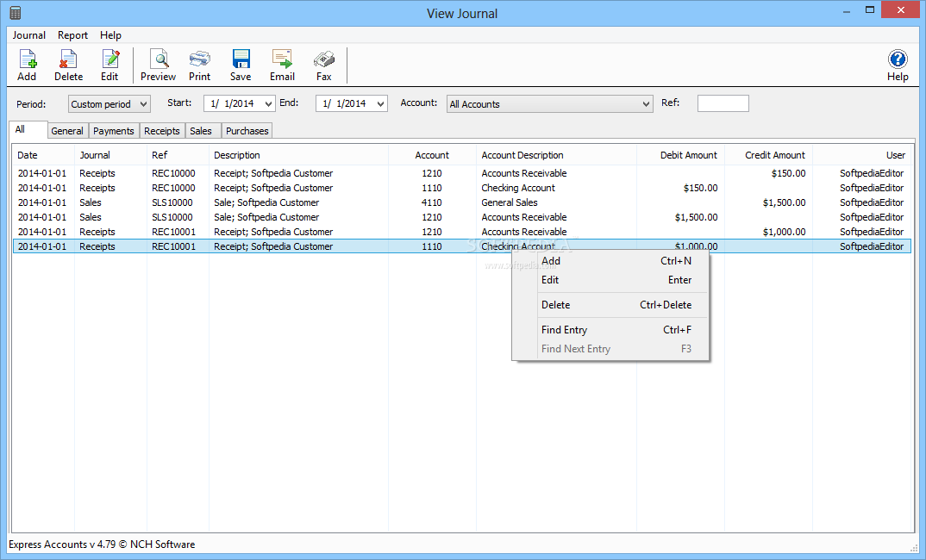926x560 pixels.
Task: Choose Find Entry in the context menu
Action: tap(610, 330)
